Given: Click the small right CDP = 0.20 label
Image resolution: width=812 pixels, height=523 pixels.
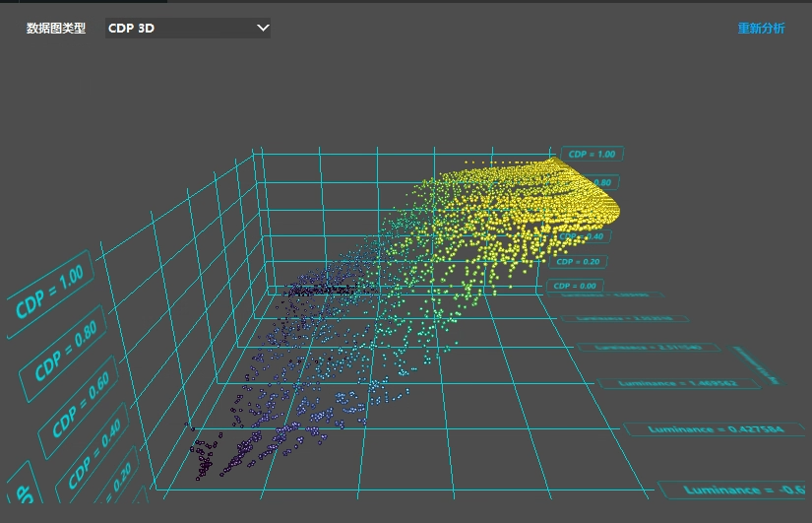Looking at the screenshot, I should [577, 262].
